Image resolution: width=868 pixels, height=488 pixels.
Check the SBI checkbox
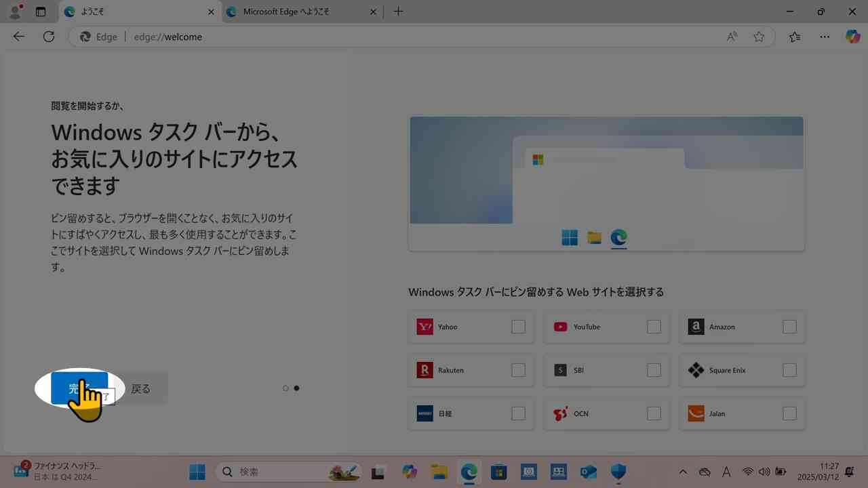pos(654,370)
